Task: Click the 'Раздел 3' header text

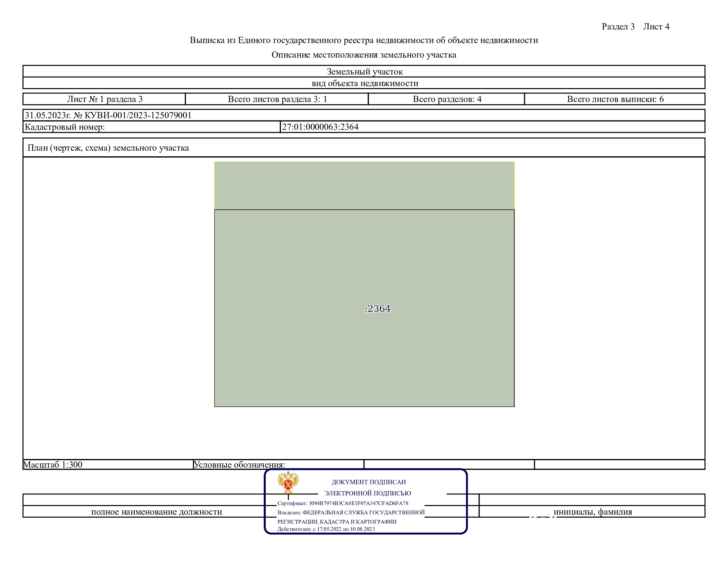Action: (618, 26)
